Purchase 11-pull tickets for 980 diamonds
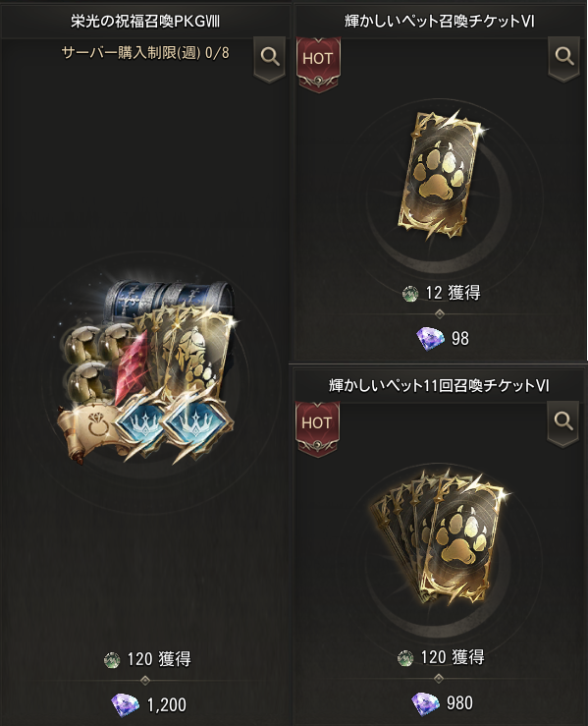 coord(443,703)
